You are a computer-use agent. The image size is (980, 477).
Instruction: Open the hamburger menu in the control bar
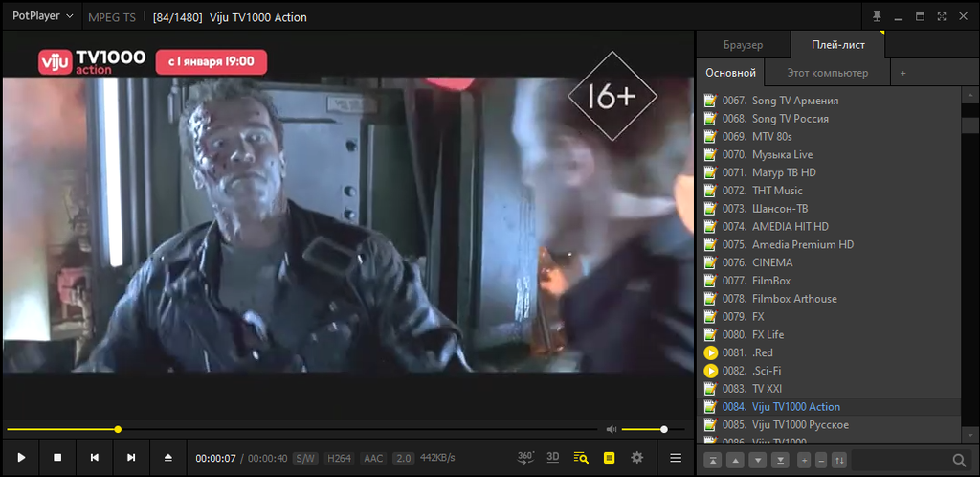tap(676, 458)
